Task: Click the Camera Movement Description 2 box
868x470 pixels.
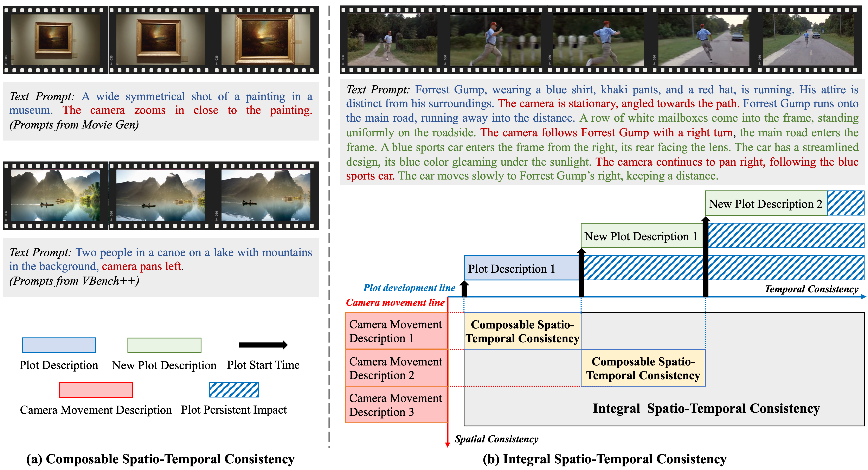Action: 396,368
